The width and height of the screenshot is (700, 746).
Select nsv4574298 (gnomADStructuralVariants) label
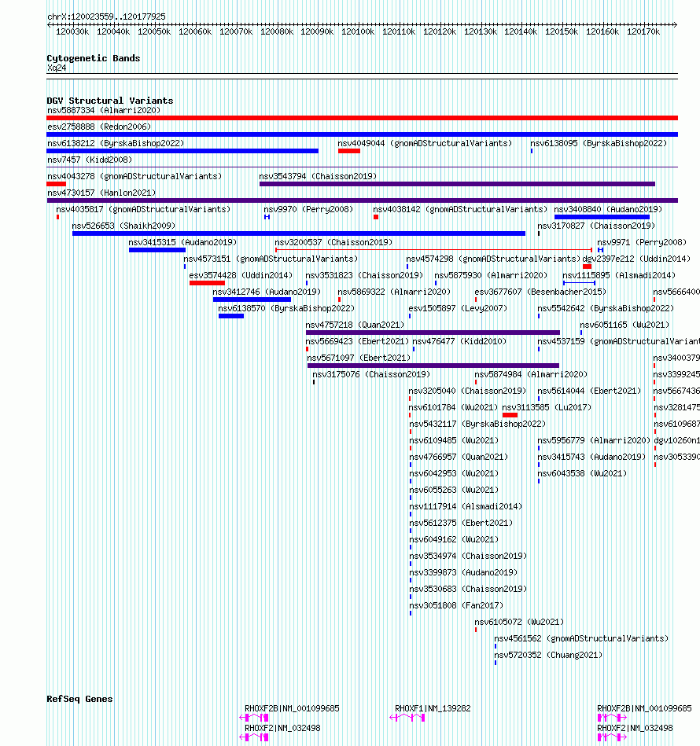(493, 259)
